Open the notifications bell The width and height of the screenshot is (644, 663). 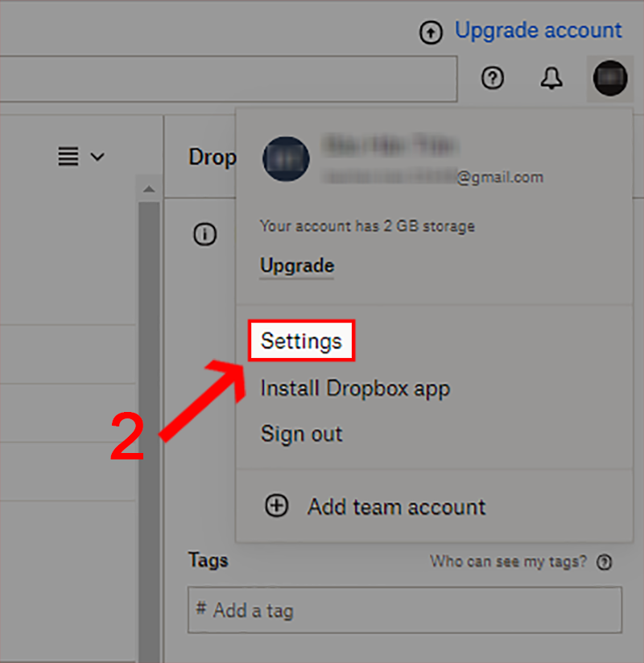[x=551, y=78]
